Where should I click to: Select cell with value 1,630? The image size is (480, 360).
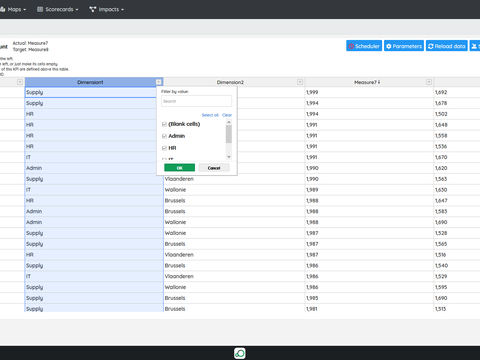tap(457, 190)
